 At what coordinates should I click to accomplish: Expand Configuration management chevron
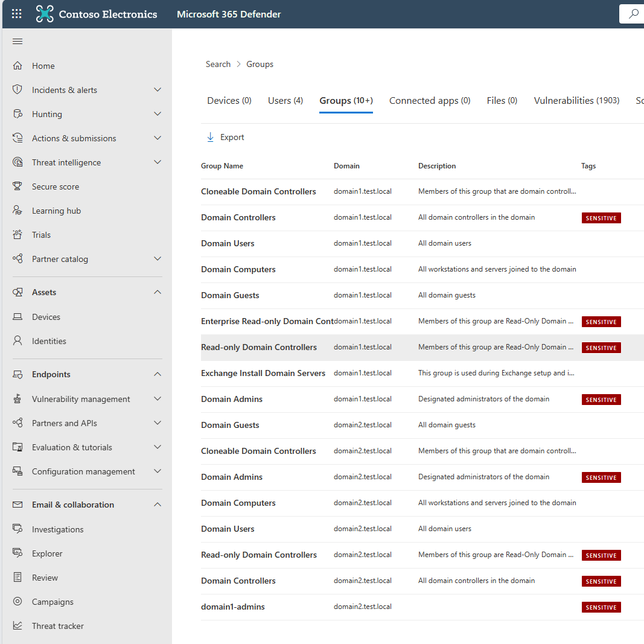(158, 471)
